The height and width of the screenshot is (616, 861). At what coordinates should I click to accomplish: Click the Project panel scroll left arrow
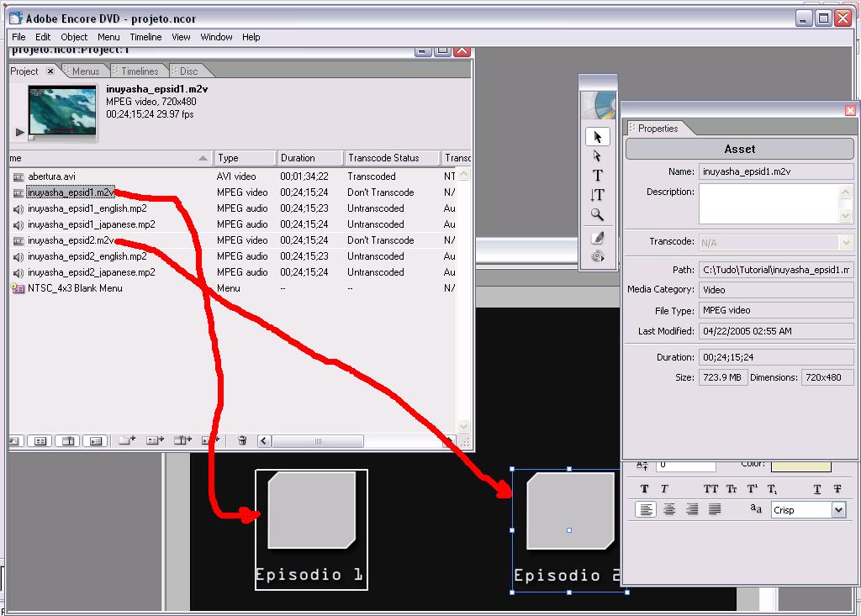tap(264, 441)
